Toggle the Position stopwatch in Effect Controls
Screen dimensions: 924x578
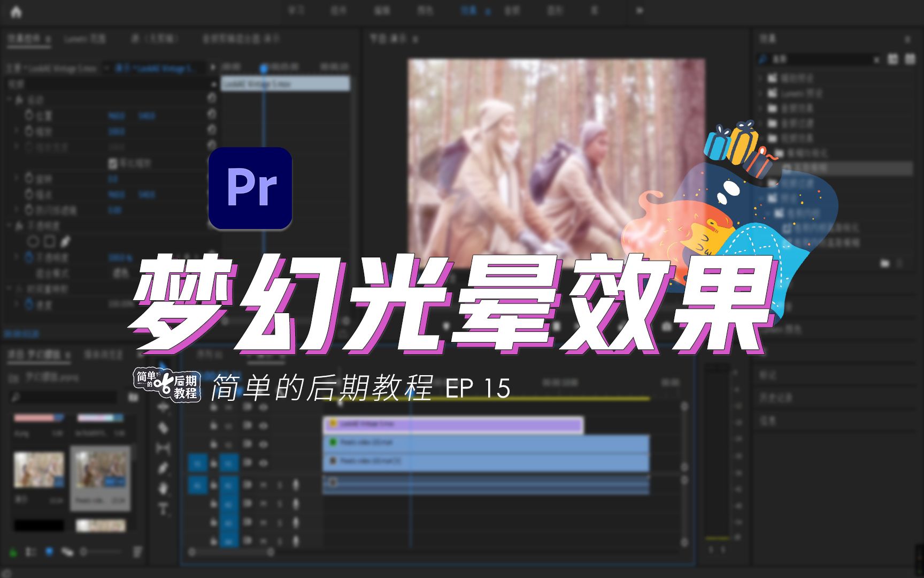pyautogui.click(x=29, y=115)
